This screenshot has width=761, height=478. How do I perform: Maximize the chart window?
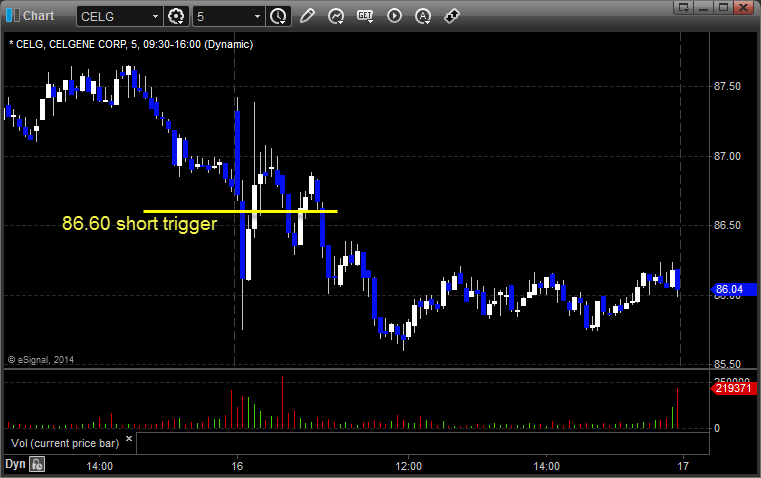pos(724,7)
